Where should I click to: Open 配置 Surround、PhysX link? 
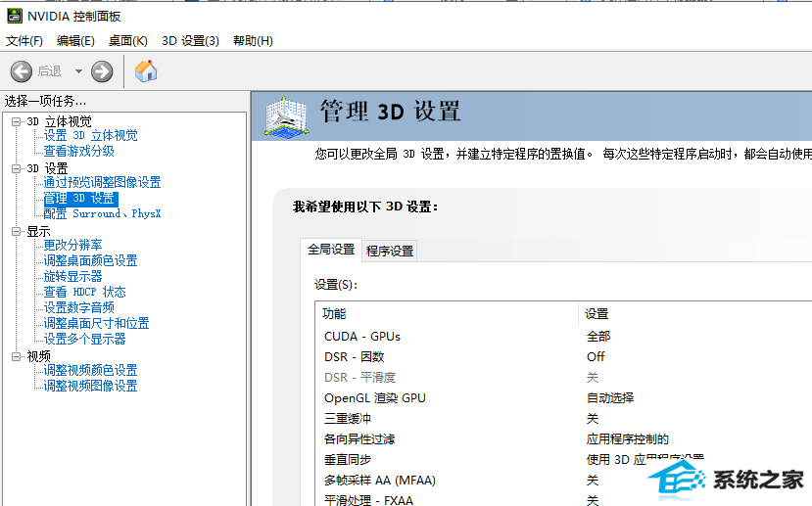pos(102,213)
